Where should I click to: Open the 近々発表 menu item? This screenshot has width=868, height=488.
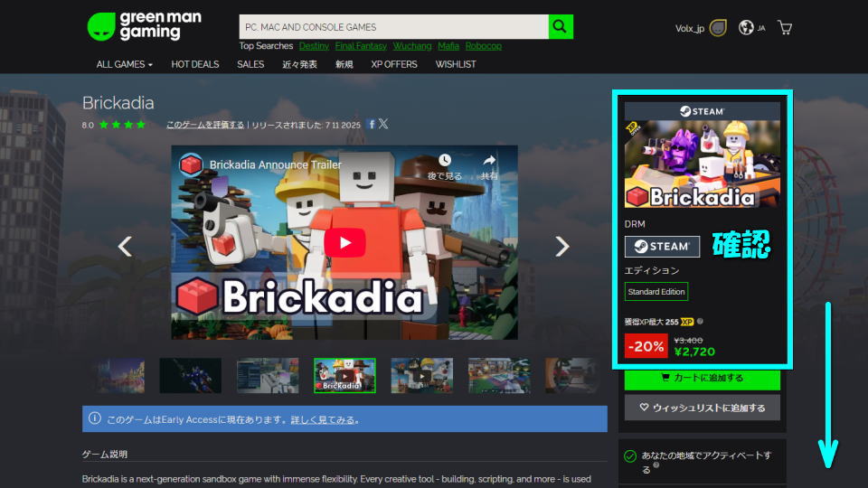click(x=299, y=64)
